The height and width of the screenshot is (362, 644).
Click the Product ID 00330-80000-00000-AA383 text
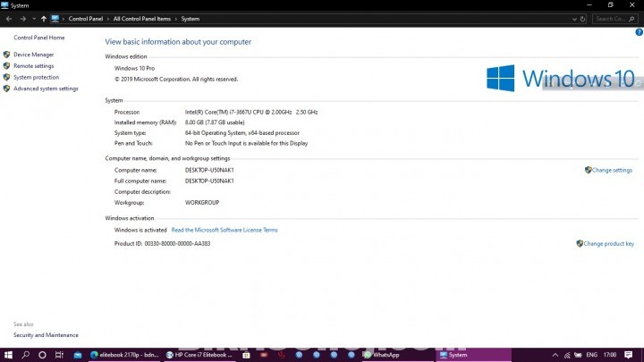coord(162,244)
